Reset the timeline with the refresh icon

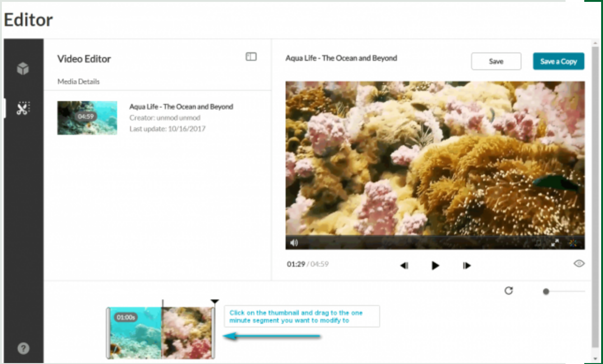pyautogui.click(x=508, y=291)
